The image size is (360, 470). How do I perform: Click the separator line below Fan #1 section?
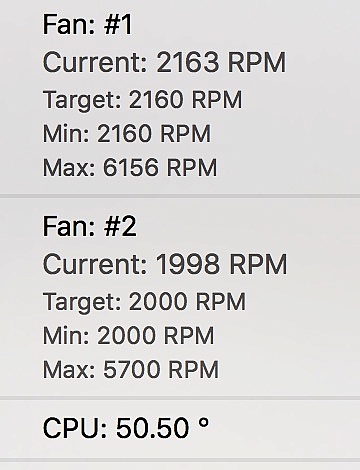point(180,196)
